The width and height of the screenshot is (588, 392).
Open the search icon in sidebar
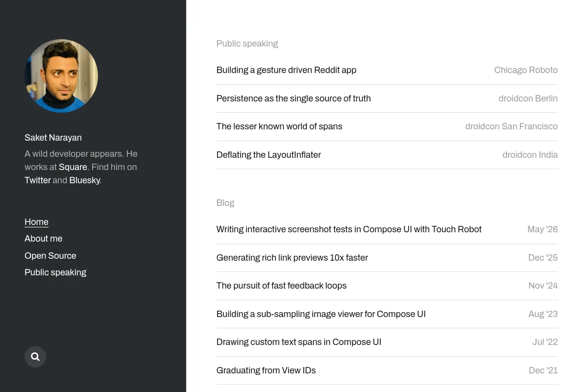pyautogui.click(x=35, y=357)
